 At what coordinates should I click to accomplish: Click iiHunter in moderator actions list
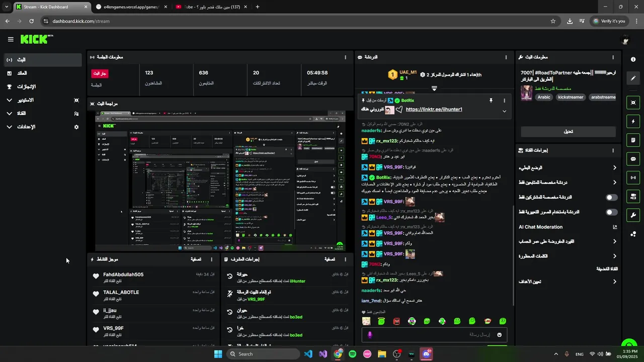[x=297, y=281]
